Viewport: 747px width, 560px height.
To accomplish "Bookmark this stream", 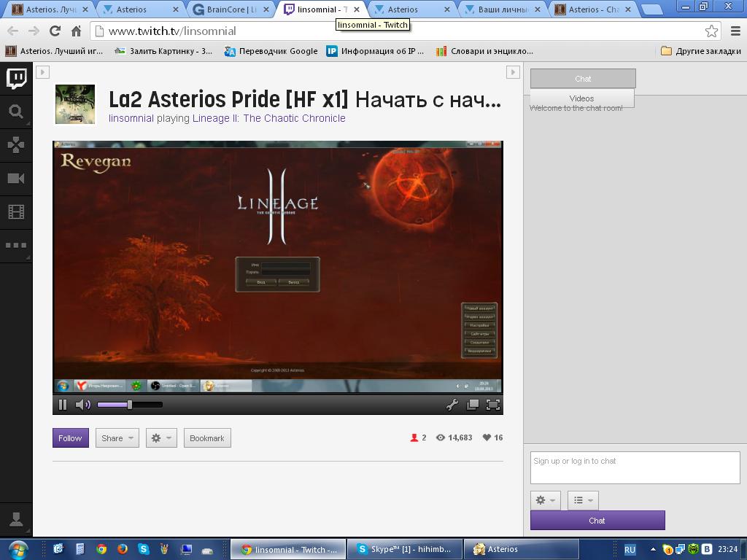I will (207, 438).
